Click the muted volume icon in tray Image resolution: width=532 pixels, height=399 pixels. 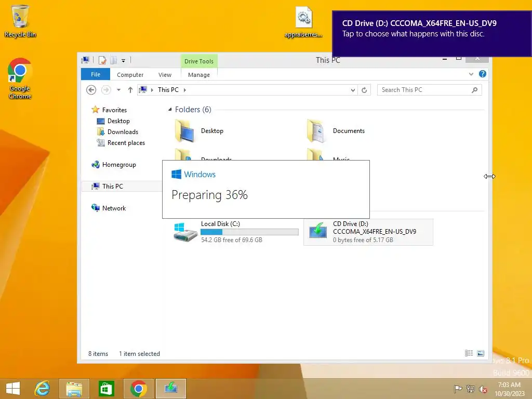483,389
